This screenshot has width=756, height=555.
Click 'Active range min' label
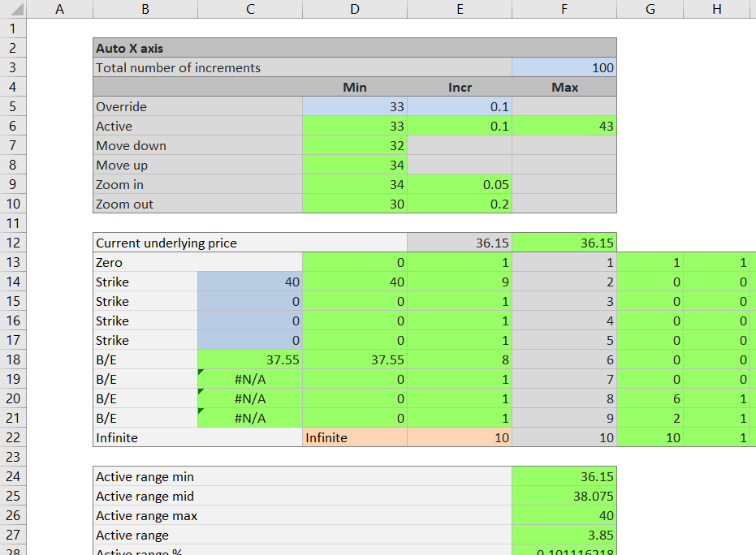tap(145, 476)
